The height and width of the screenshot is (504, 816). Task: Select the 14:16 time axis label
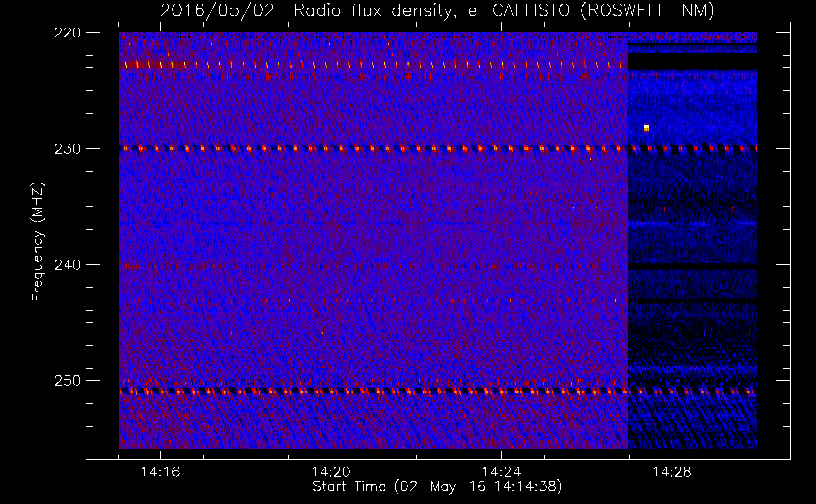pyautogui.click(x=160, y=472)
